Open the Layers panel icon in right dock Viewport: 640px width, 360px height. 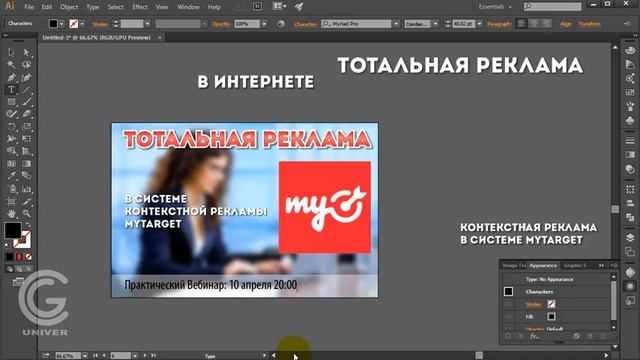click(x=630, y=238)
